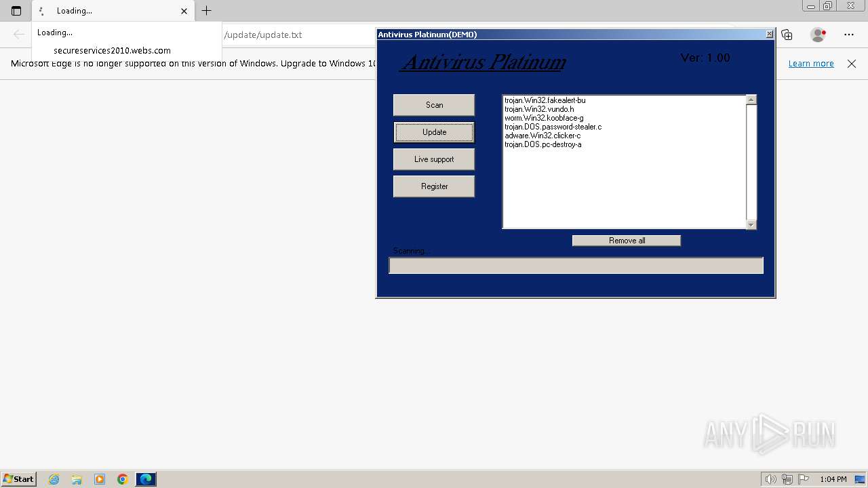This screenshot has width=868, height=488.
Task: Open a new tab in Edge
Action: (x=207, y=11)
